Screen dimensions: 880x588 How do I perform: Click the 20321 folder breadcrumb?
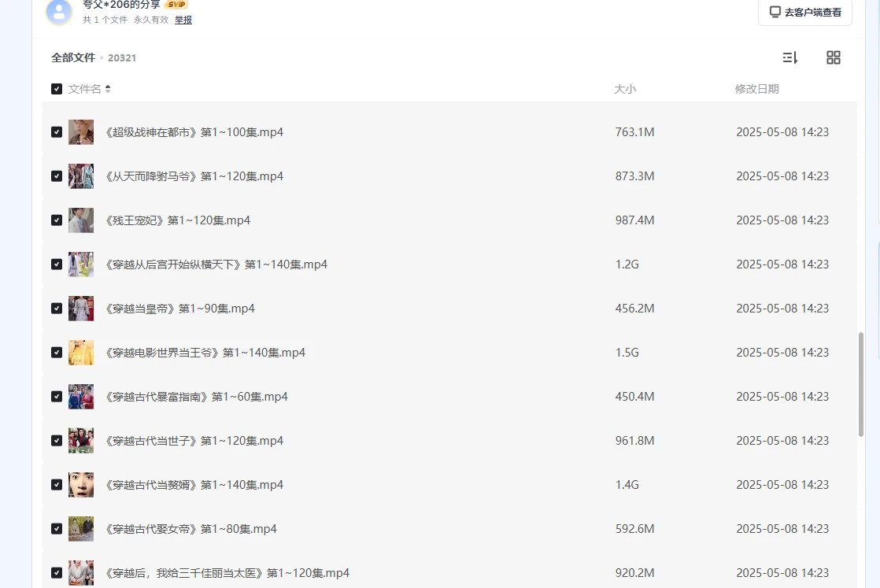click(x=122, y=57)
